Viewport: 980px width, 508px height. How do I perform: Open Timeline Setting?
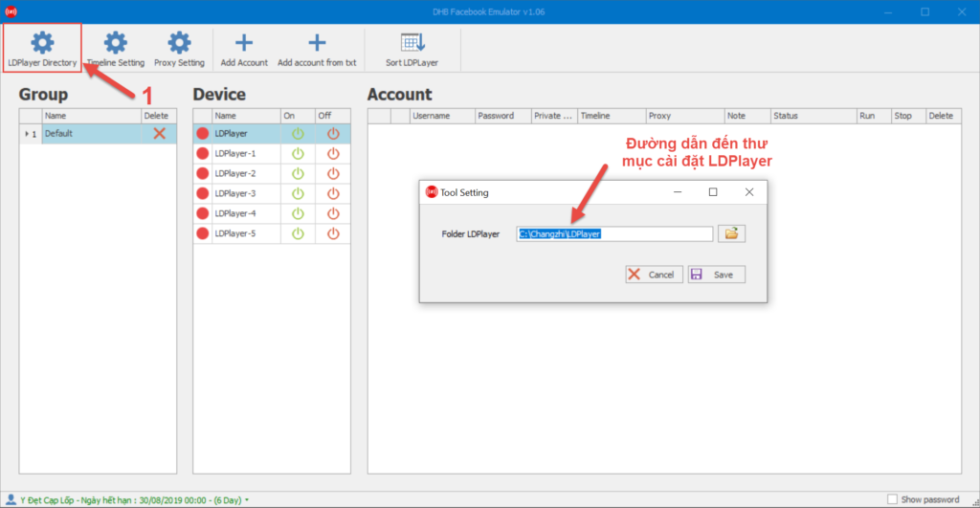point(116,48)
